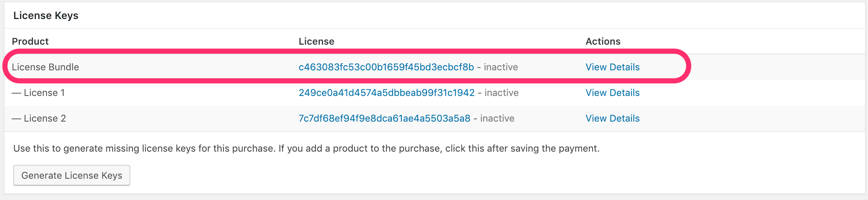Screen dimensions: 868x200
Task: View Details for License 2
Action: pyautogui.click(x=612, y=118)
